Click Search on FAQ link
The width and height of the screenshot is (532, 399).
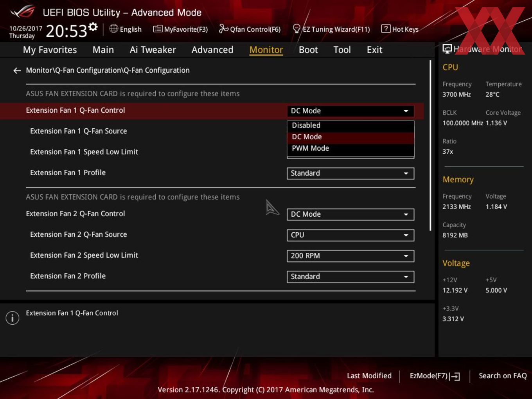click(x=503, y=376)
